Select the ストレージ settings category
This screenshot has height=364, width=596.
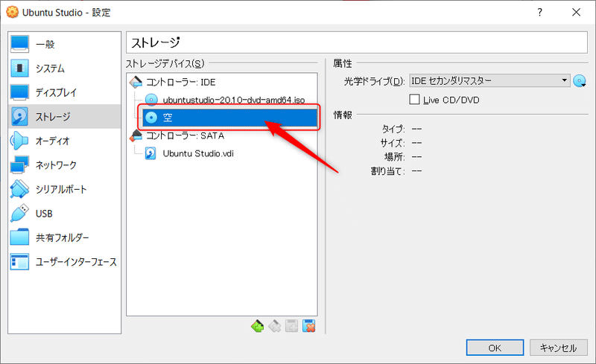pos(64,117)
